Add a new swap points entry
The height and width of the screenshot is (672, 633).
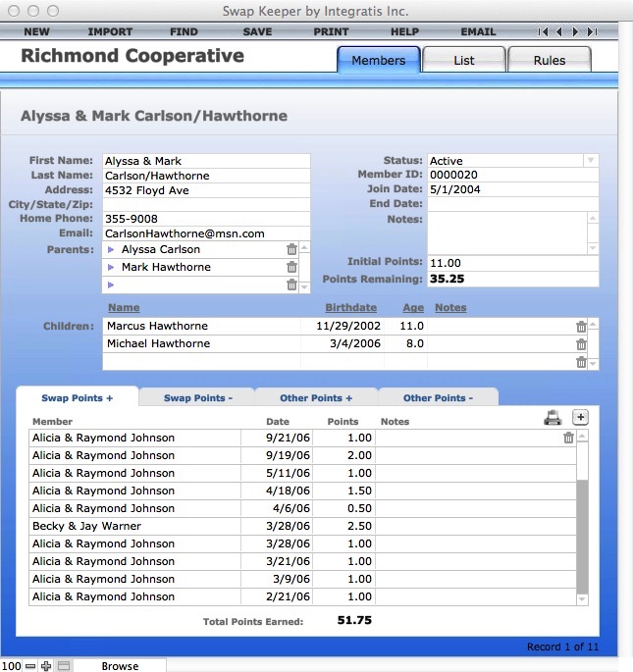(580, 417)
